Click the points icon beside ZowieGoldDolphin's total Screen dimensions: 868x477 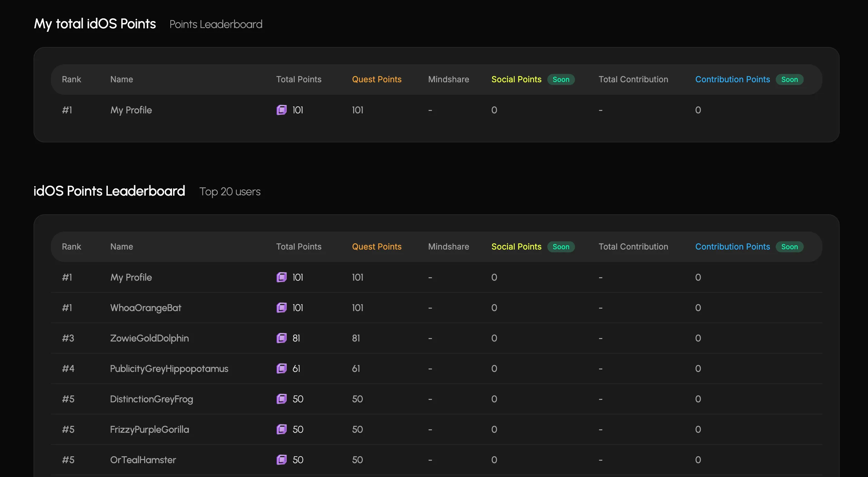282,338
